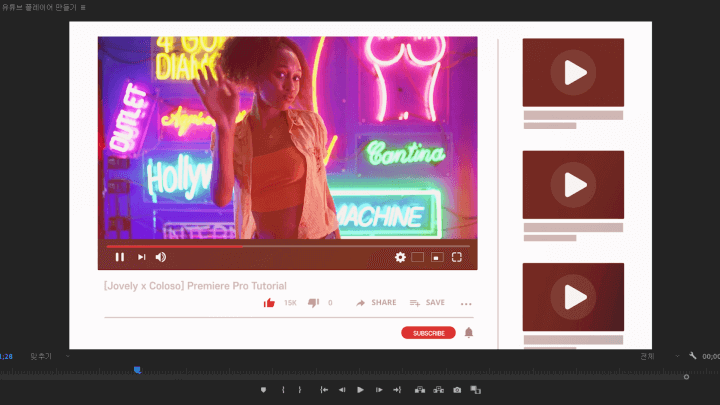The image size is (720, 405).
Task: Go to Out point
Action: [x=397, y=390]
